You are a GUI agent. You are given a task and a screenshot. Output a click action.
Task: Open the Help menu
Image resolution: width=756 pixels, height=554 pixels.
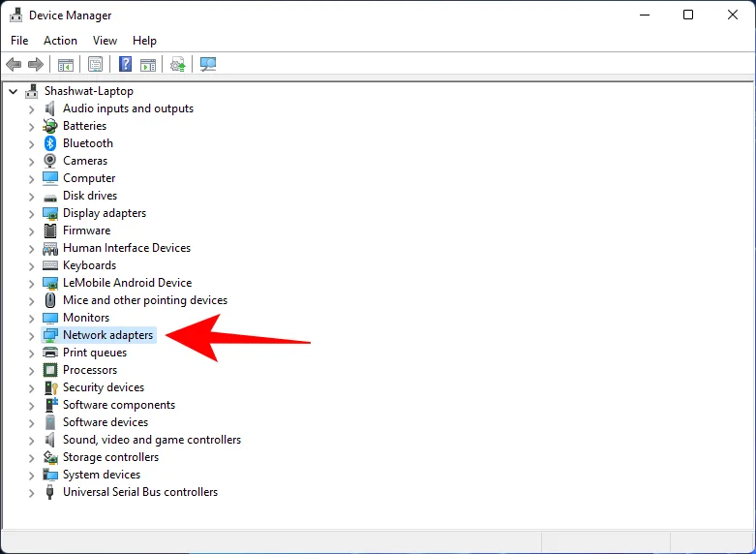click(144, 41)
